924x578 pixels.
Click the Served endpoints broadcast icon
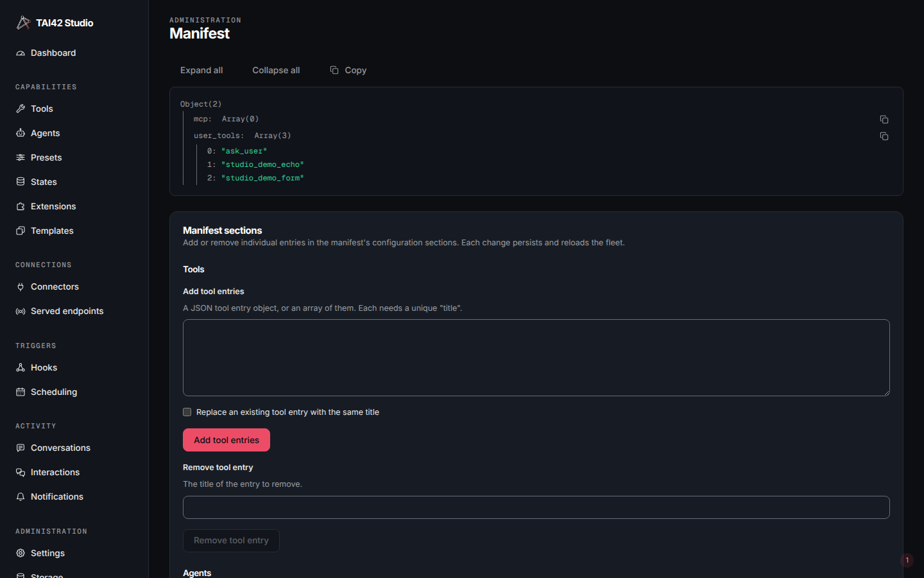coord(21,311)
